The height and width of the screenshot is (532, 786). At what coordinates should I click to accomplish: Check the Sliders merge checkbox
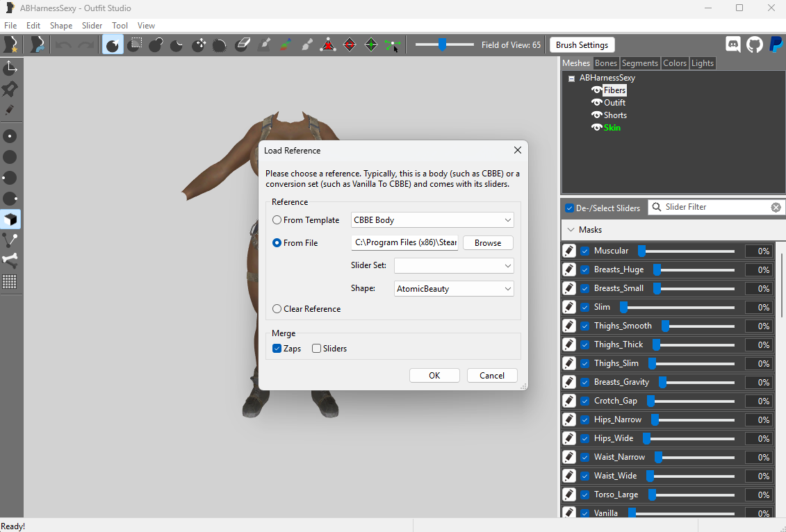point(316,349)
